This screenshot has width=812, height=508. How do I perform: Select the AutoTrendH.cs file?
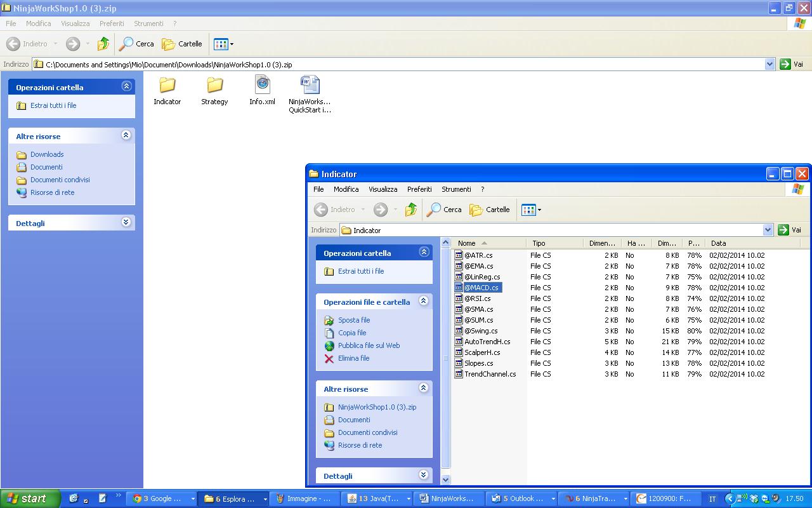point(482,342)
